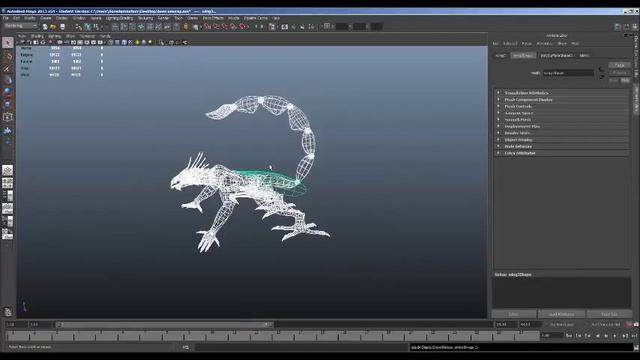
Task: Click go to input connection icon beside mesh field
Action: 601,70
